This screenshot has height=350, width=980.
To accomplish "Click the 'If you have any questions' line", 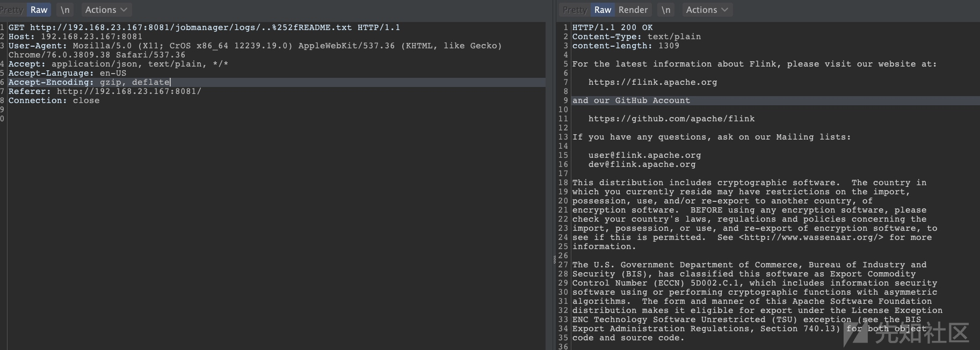I will (712, 137).
